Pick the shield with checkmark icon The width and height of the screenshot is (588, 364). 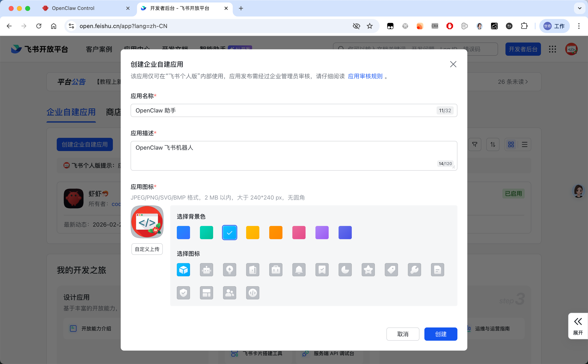pyautogui.click(x=183, y=293)
